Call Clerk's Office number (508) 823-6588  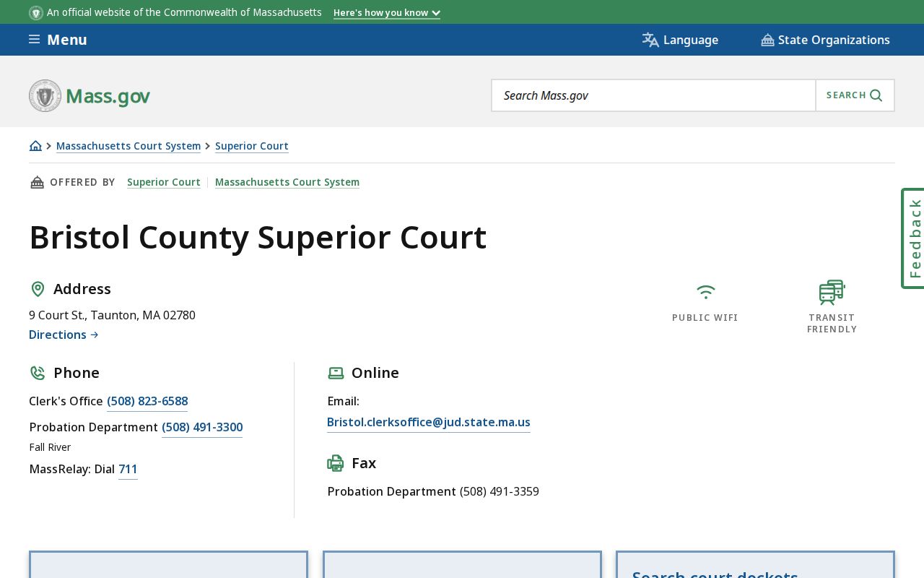(x=147, y=401)
